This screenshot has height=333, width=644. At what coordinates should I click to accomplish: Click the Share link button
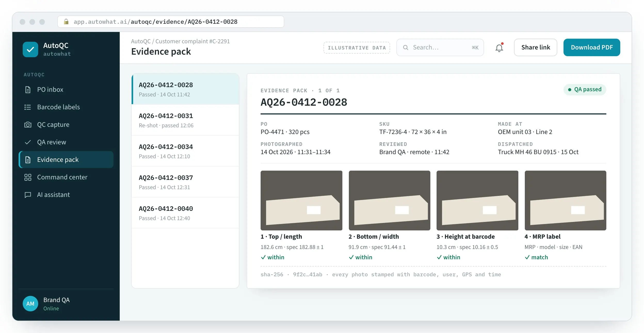click(536, 47)
